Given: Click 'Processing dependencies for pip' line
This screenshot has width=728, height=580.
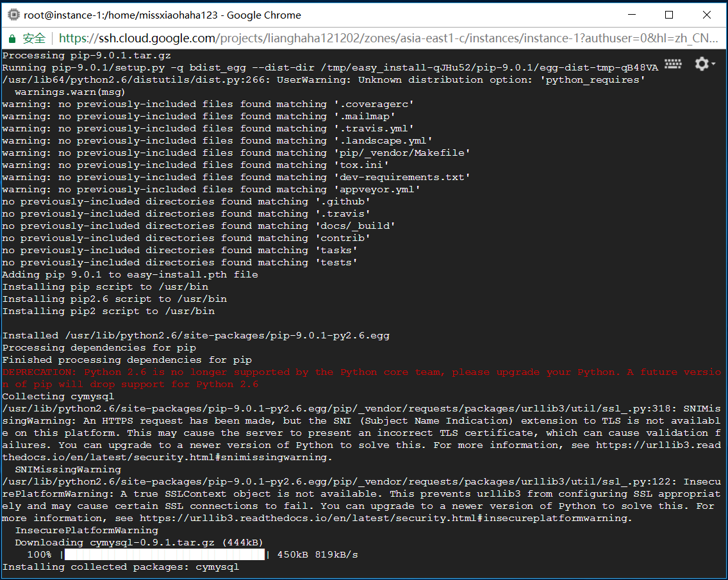Looking at the screenshot, I should [99, 348].
